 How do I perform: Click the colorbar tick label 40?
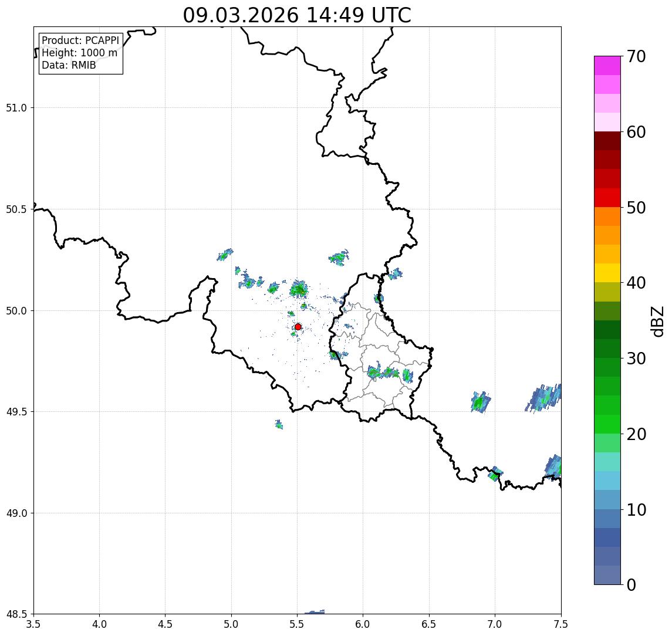(x=636, y=283)
